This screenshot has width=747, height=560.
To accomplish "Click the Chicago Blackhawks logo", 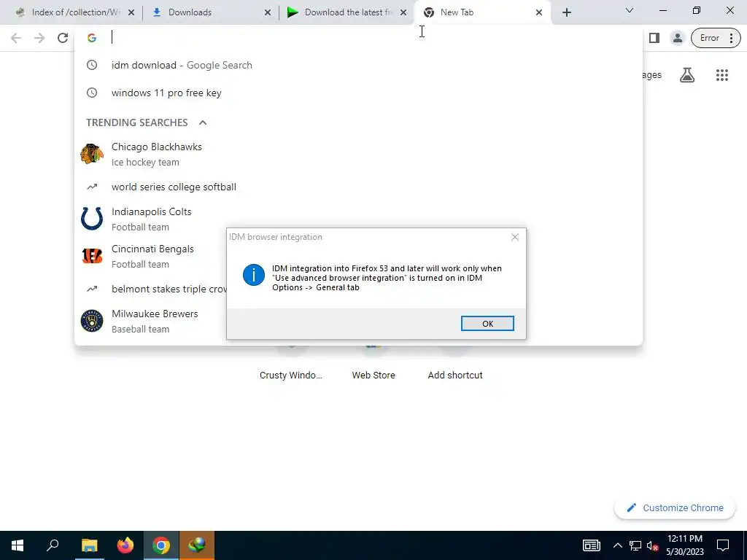I will pyautogui.click(x=92, y=155).
